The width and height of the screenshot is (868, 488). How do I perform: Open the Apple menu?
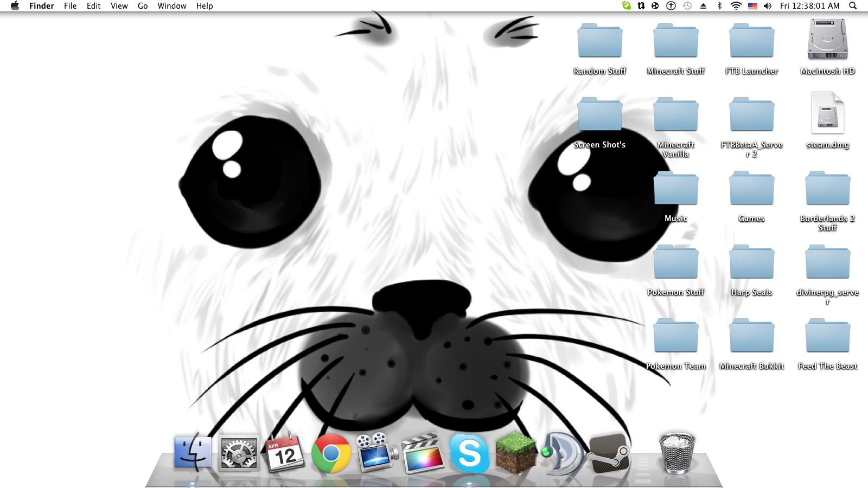click(x=15, y=6)
